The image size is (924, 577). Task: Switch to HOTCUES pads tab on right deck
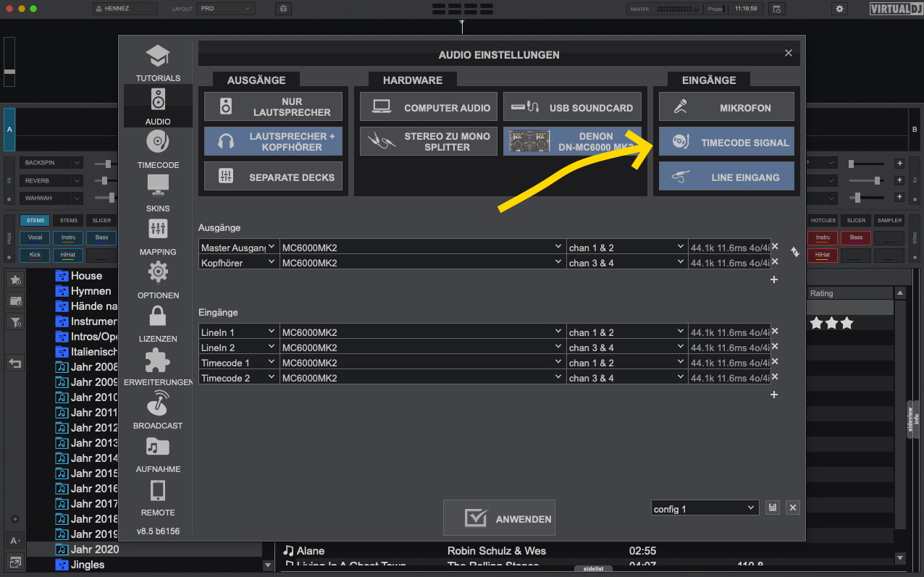click(823, 220)
